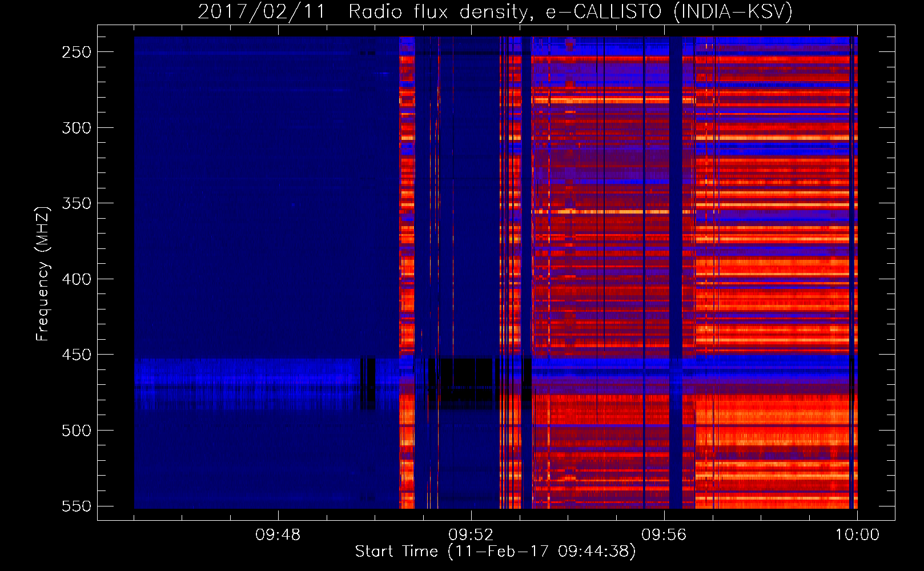
Task: Click the 09:48 time tick label
Action: (x=278, y=535)
